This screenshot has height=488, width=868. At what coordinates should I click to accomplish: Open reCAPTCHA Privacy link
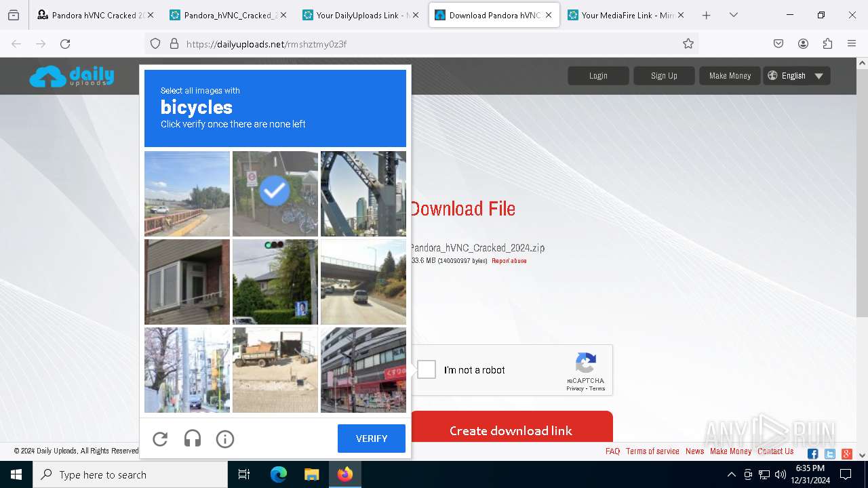pos(575,388)
